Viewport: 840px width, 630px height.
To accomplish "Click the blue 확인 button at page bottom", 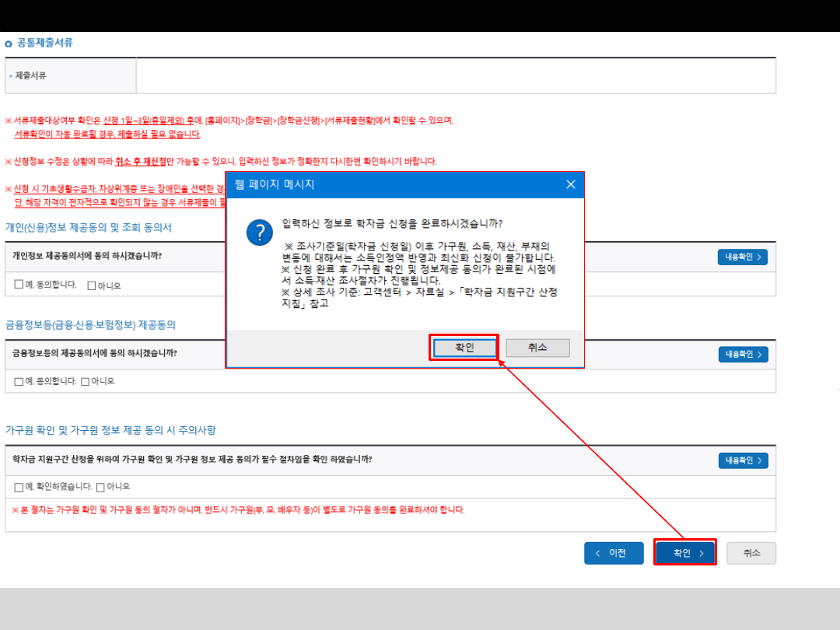I will [x=684, y=553].
